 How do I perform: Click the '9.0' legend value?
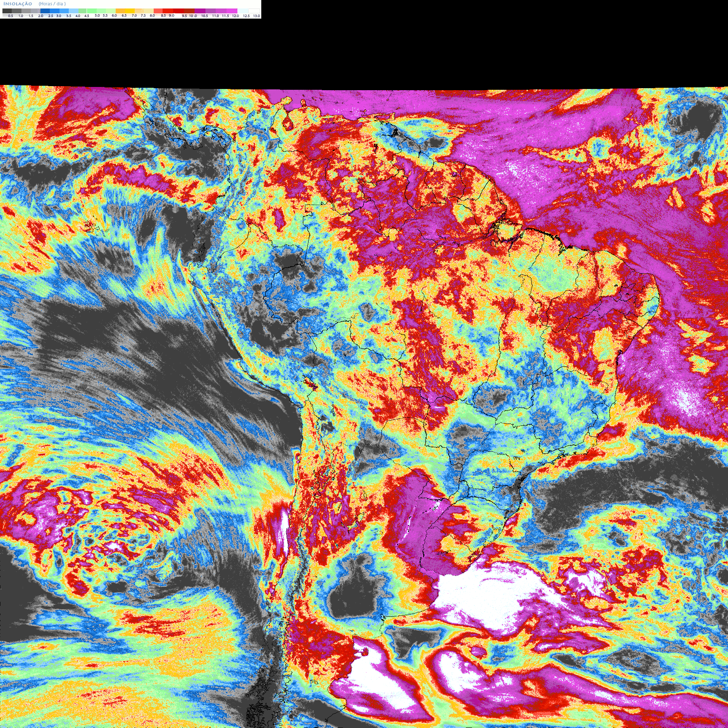tap(171, 15)
